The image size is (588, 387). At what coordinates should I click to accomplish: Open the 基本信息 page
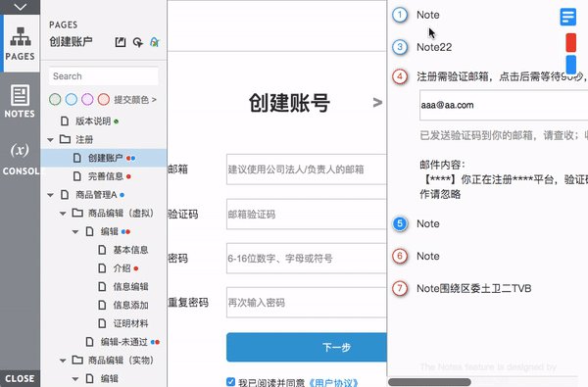coord(130,250)
